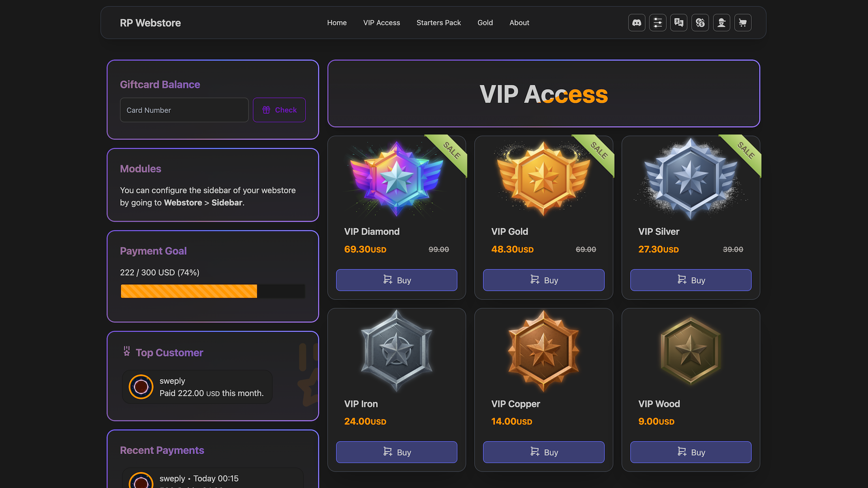Click the payment goal progress bar
This screenshot has width=868, height=488.
click(x=212, y=291)
